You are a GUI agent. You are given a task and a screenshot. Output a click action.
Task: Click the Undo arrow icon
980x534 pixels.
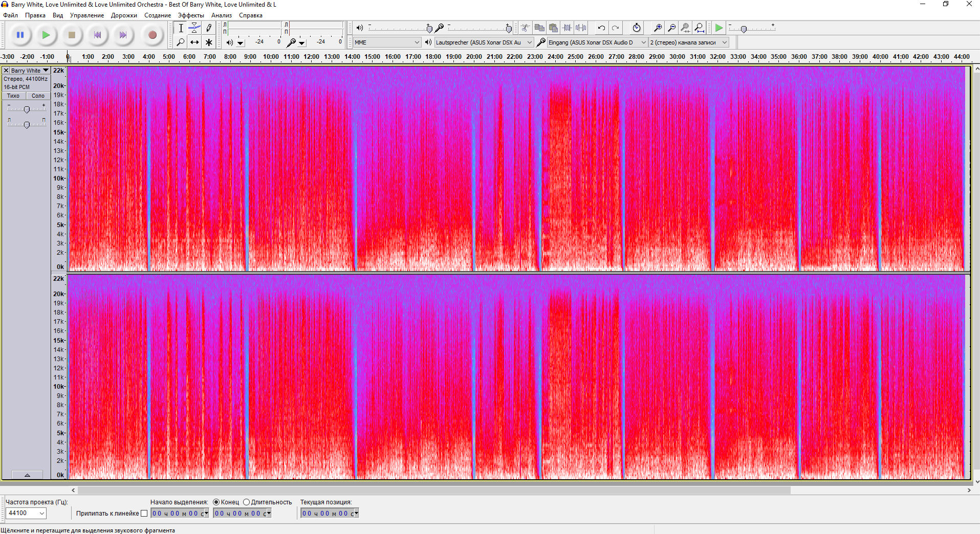pyautogui.click(x=601, y=28)
